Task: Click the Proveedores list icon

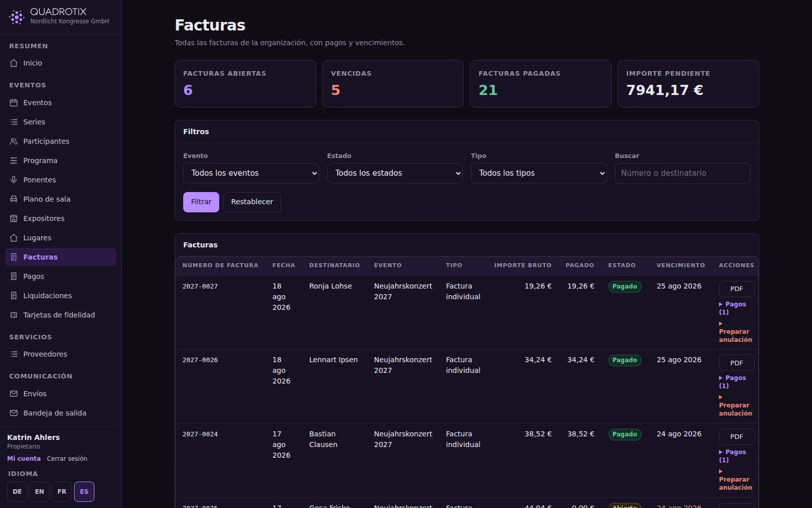Action: (14, 354)
